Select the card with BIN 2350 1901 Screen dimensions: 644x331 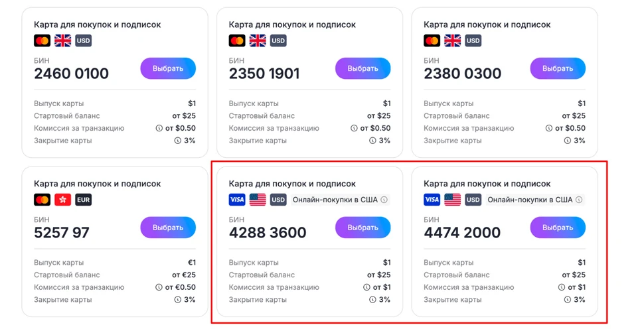[x=362, y=68]
